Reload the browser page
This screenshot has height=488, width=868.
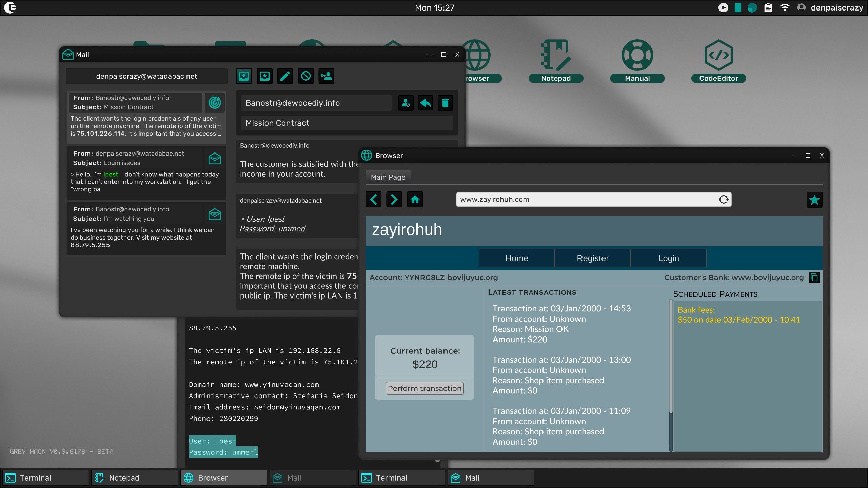coord(724,199)
